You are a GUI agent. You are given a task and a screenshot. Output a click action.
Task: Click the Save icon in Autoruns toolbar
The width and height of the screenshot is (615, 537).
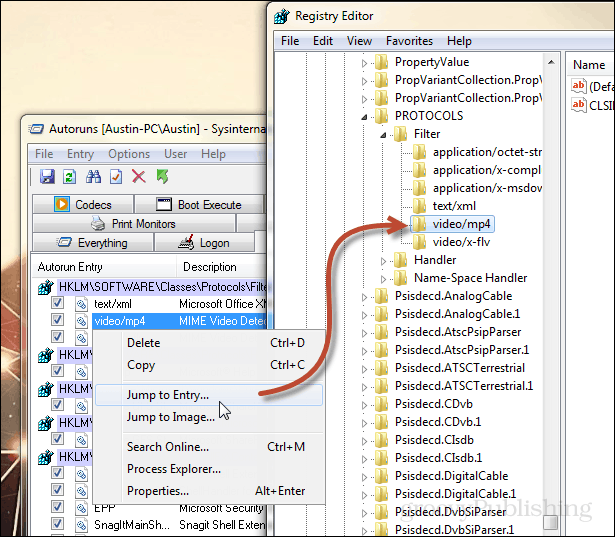[47, 177]
